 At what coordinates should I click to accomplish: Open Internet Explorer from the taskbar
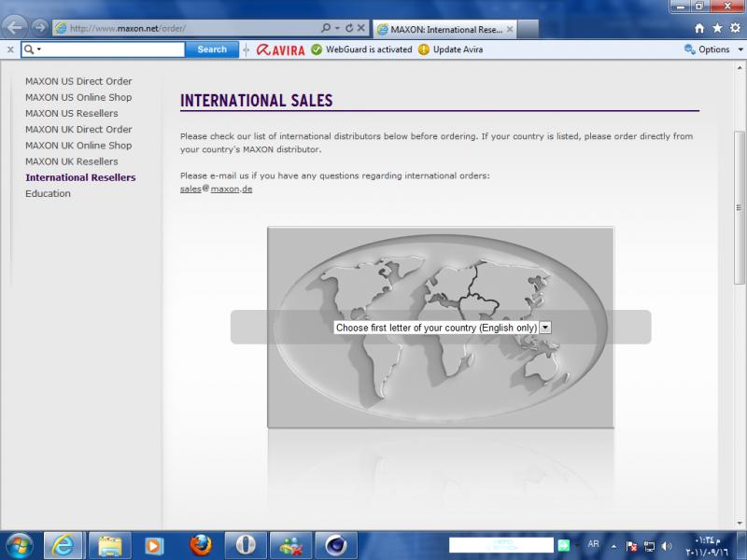pyautogui.click(x=63, y=546)
